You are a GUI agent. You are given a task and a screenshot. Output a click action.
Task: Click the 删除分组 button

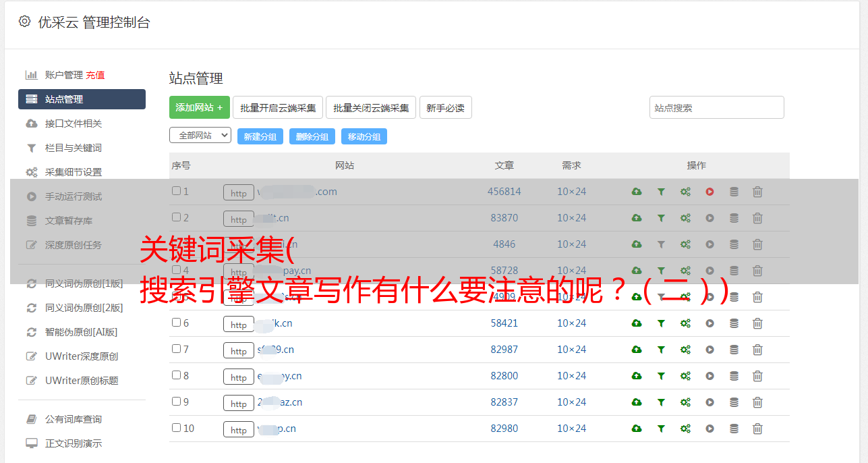coord(312,136)
